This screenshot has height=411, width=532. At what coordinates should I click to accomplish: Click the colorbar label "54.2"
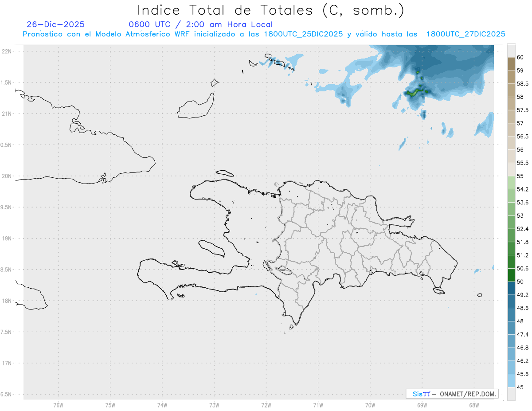pyautogui.click(x=523, y=189)
